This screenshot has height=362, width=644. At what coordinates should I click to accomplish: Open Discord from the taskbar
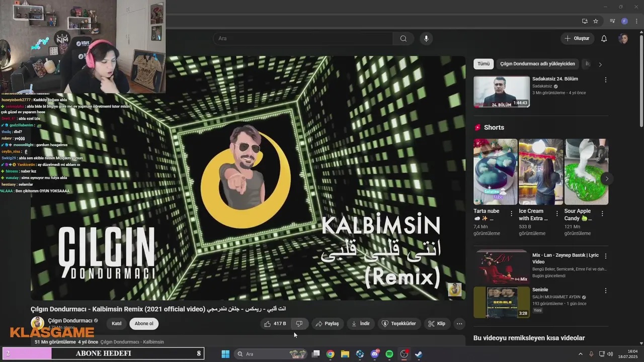375,354
